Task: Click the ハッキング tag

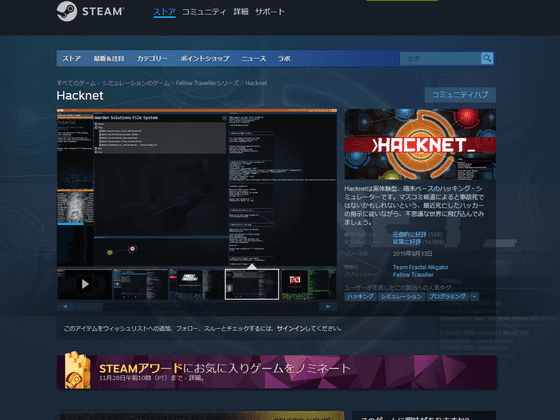Action: [360, 296]
